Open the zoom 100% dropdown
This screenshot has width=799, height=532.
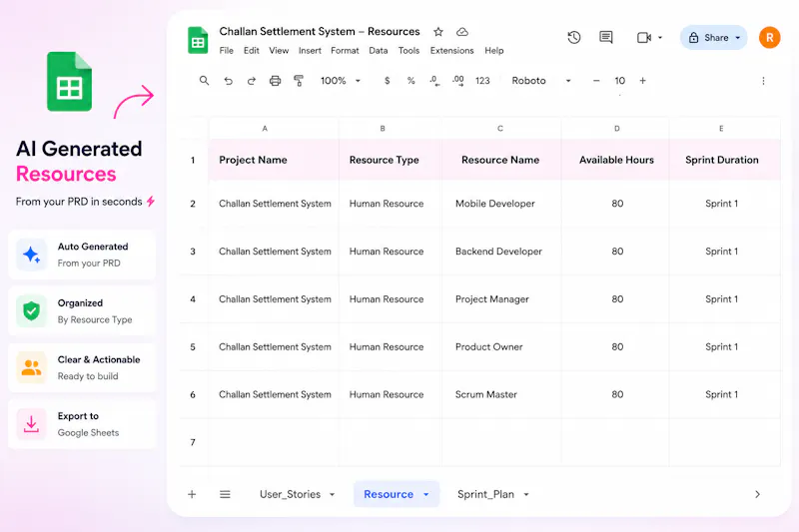point(340,81)
